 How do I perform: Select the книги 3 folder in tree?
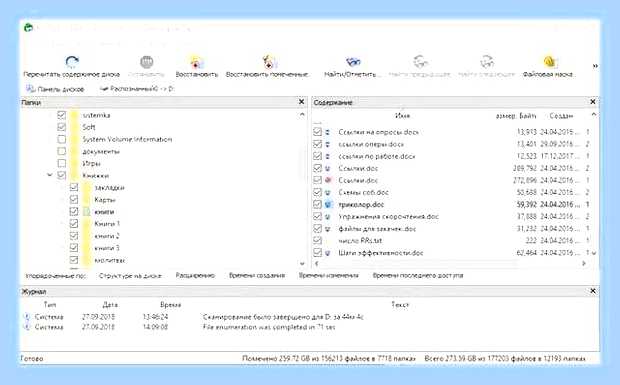(x=107, y=248)
